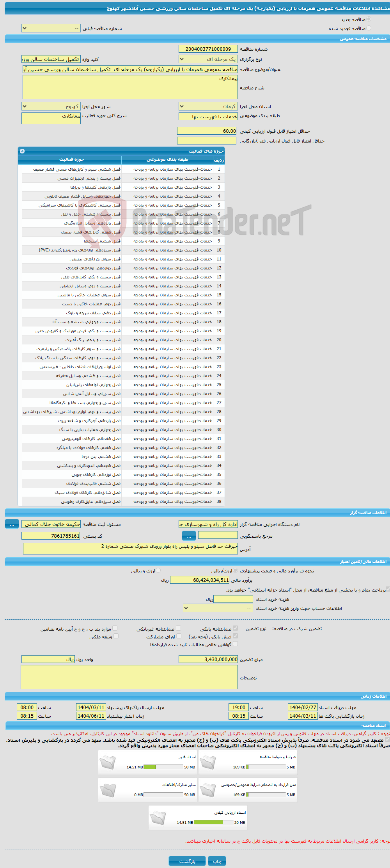
Task: Click the طبقه بندی موضوعی field
Action: tap(208, 116)
